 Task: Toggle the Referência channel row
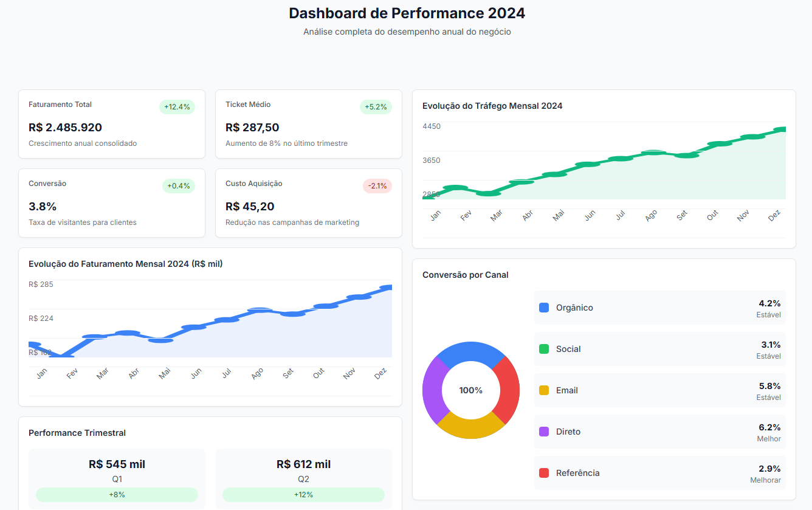[x=659, y=473]
